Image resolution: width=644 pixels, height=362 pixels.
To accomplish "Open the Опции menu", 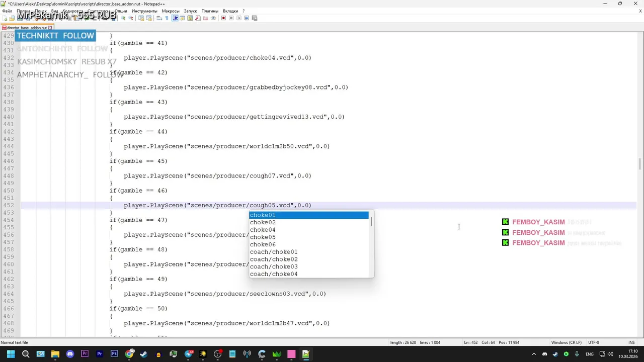I will 121,11.
